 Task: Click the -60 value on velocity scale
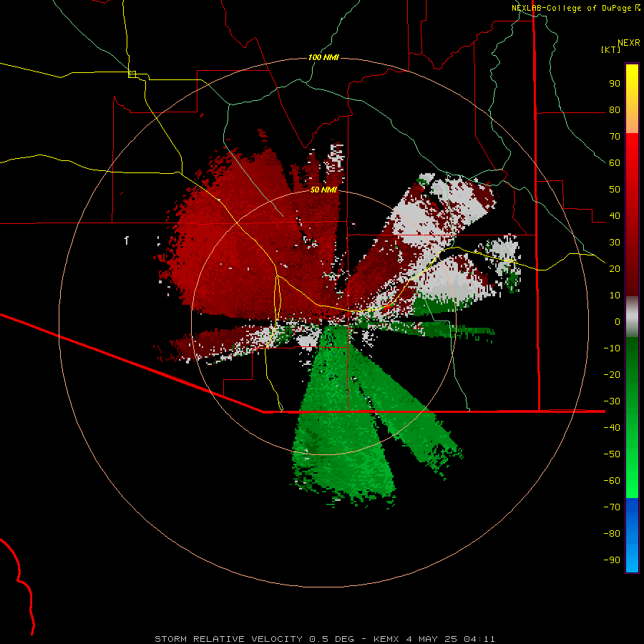point(612,481)
